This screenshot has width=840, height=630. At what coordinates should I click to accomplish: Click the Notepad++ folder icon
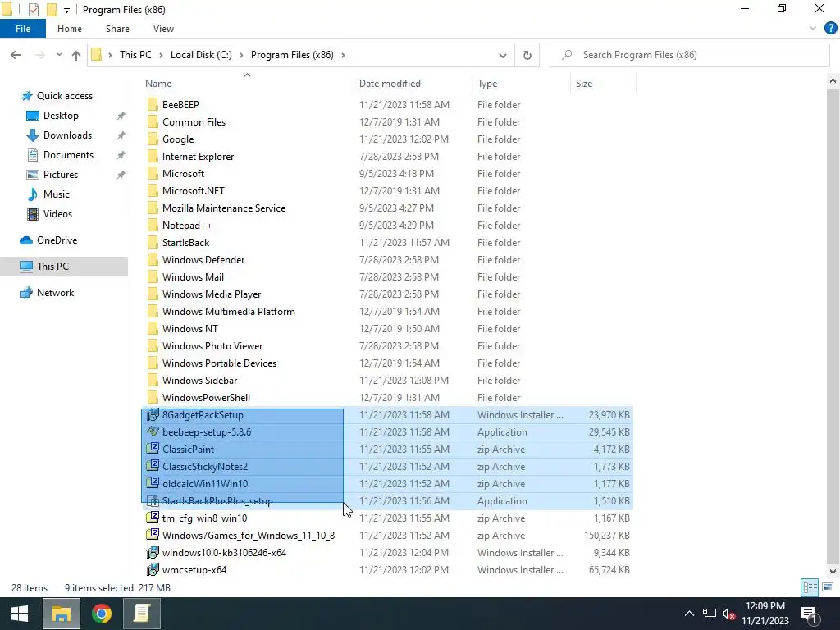[153, 225]
